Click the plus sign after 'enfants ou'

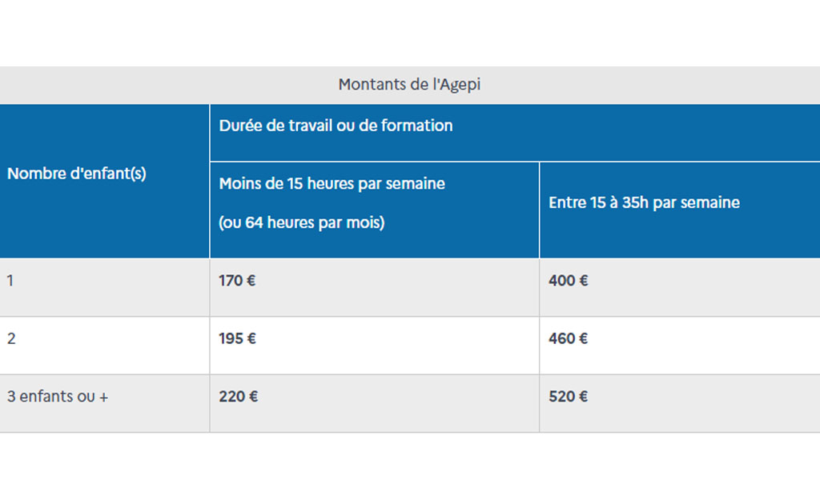pyautogui.click(x=103, y=398)
